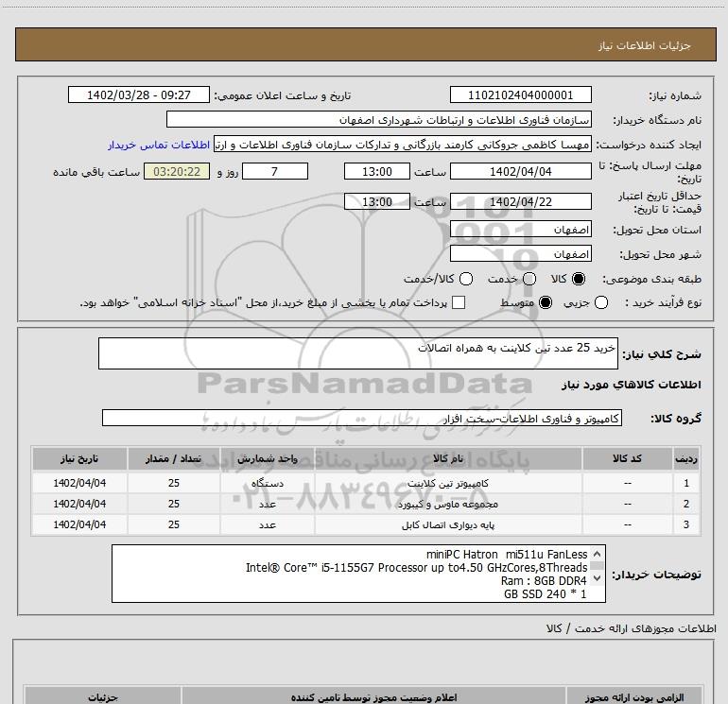
Task: Click scroll-up arrow in buyer notes box
Action: pos(598,554)
